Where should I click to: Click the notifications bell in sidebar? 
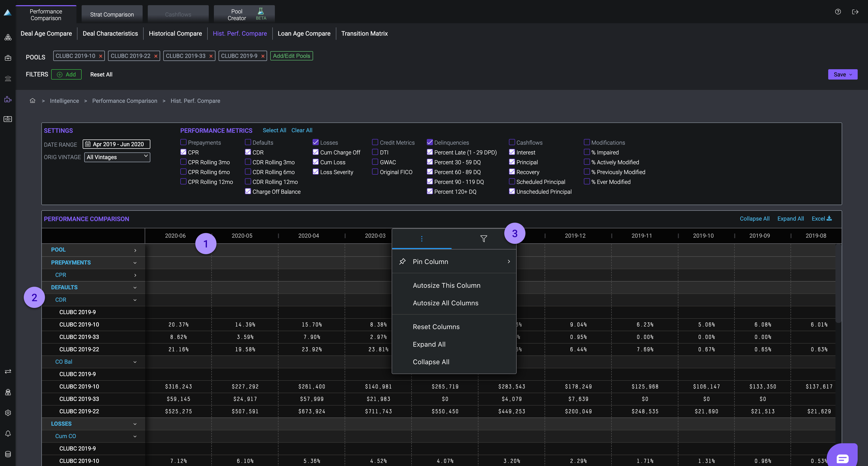[8, 434]
